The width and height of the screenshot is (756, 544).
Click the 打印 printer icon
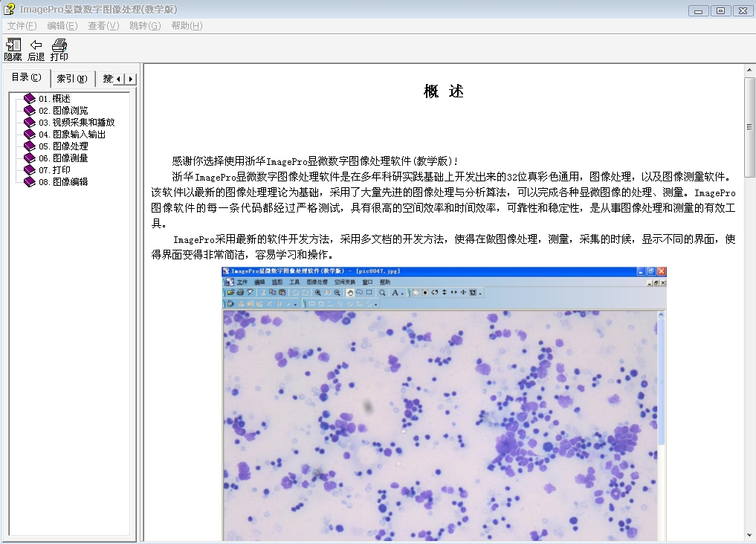59,49
